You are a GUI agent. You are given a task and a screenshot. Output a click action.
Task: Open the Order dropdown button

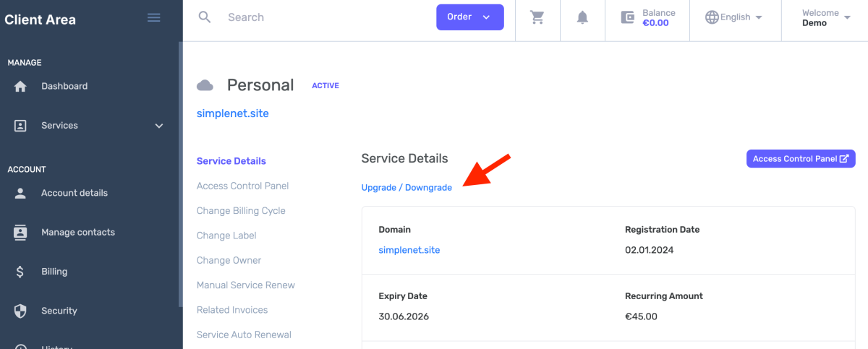(469, 17)
